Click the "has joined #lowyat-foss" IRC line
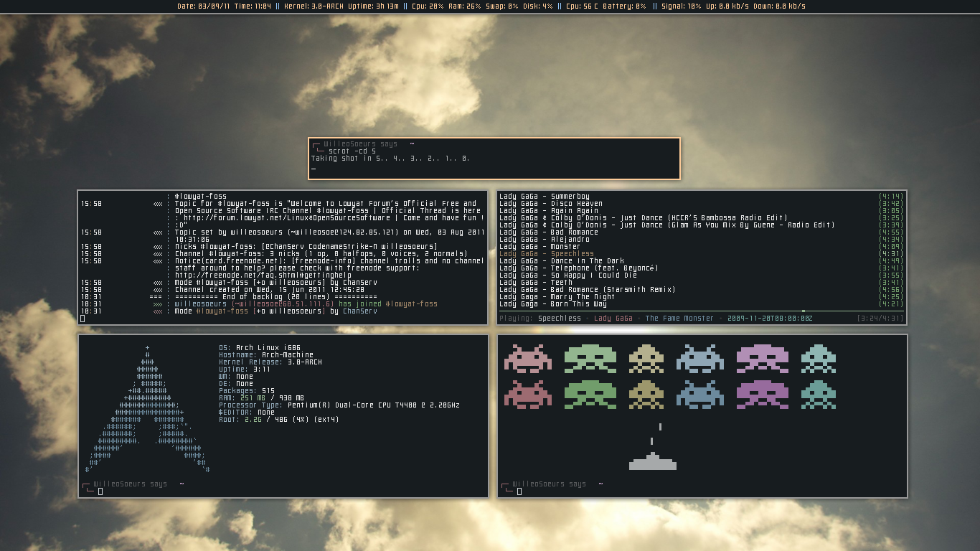This screenshot has width=980, height=551. (306, 304)
